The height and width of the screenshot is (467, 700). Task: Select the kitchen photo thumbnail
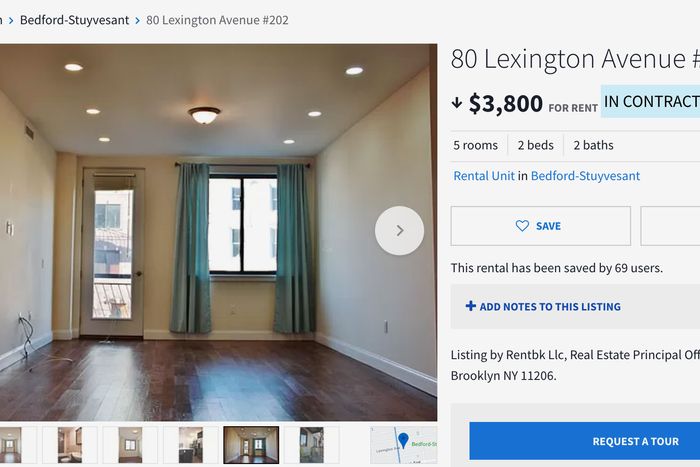(191, 445)
